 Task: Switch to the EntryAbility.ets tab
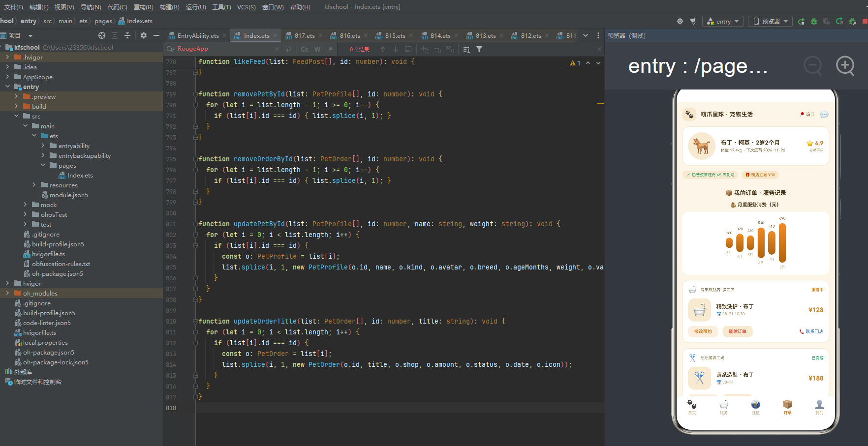coord(198,35)
